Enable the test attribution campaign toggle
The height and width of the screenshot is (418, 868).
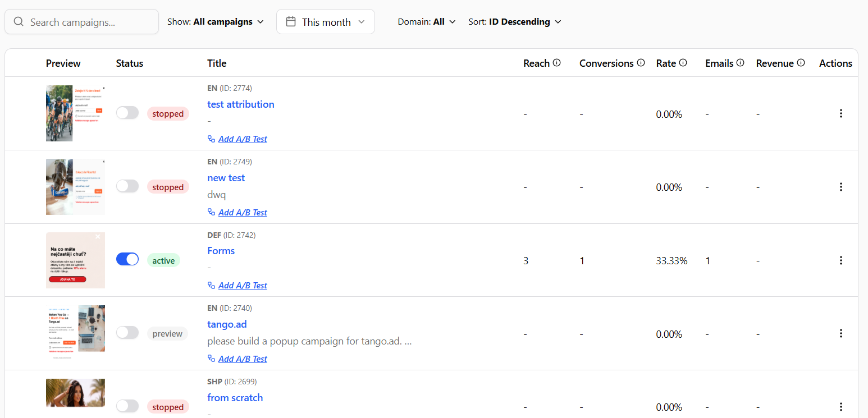point(127,113)
